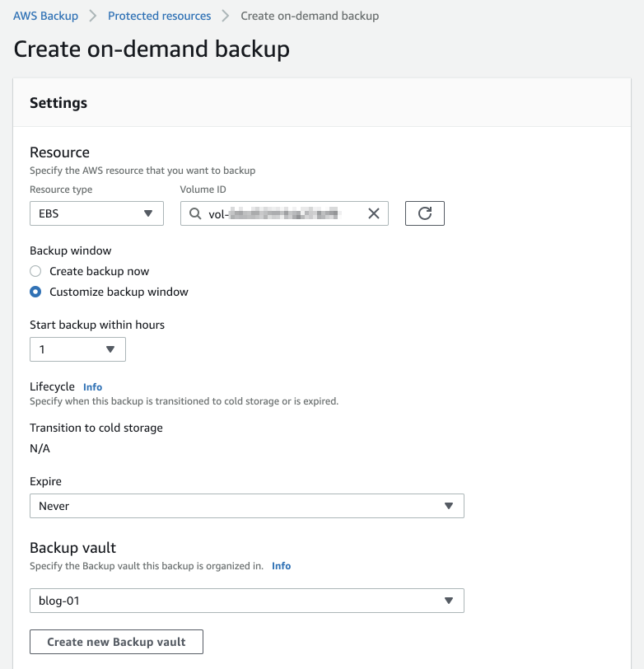
Task: Click the refresh icon to reload volumes
Action: coord(424,213)
